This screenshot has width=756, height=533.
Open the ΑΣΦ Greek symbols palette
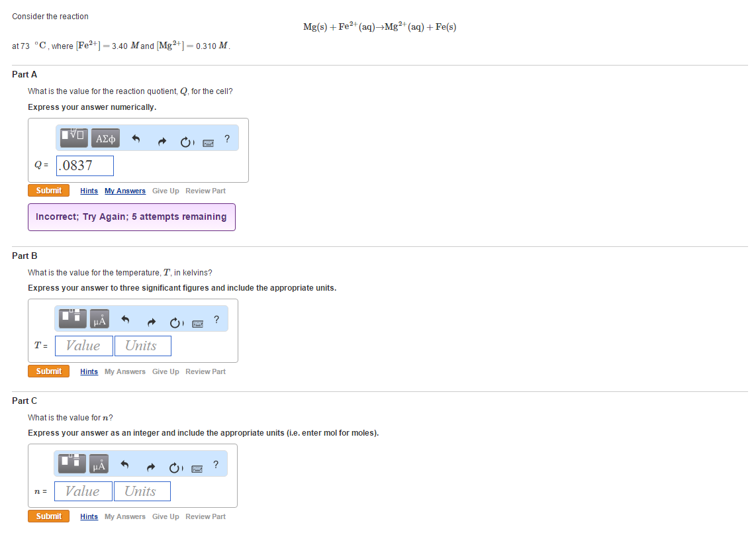(105, 138)
